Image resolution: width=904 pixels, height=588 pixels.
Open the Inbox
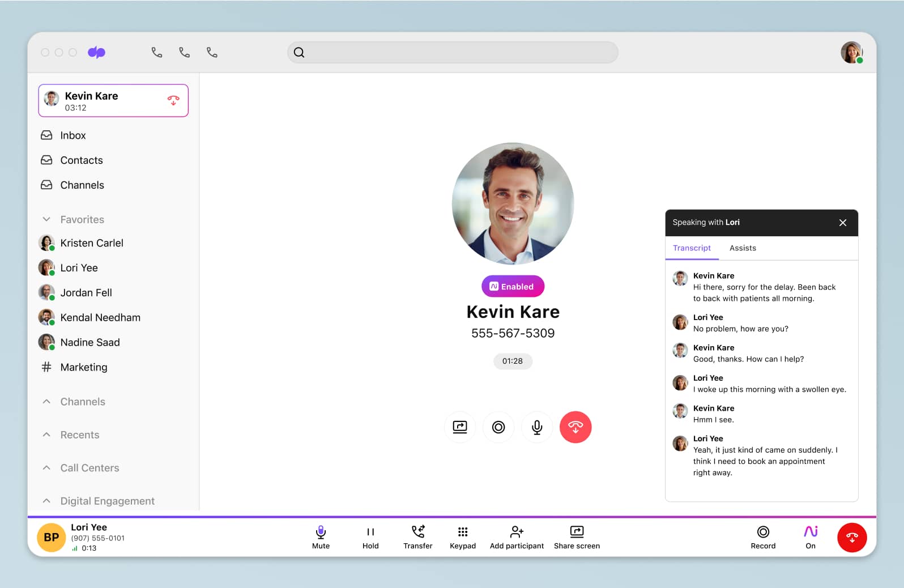click(73, 135)
